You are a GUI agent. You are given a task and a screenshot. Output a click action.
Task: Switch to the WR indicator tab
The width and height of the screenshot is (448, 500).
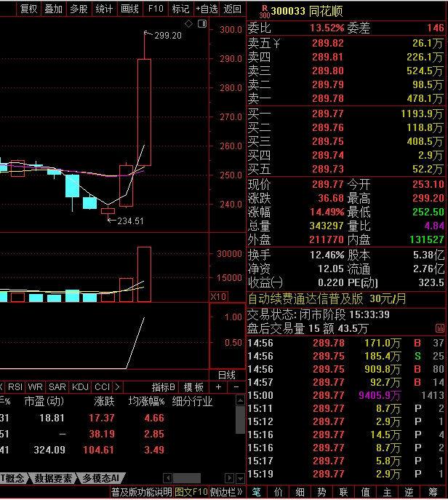coord(35,387)
